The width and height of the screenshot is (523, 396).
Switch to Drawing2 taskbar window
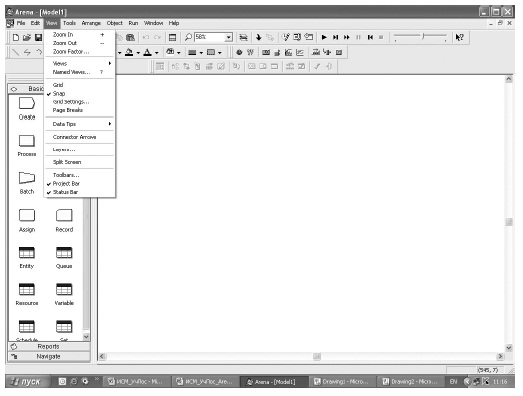[x=410, y=382]
